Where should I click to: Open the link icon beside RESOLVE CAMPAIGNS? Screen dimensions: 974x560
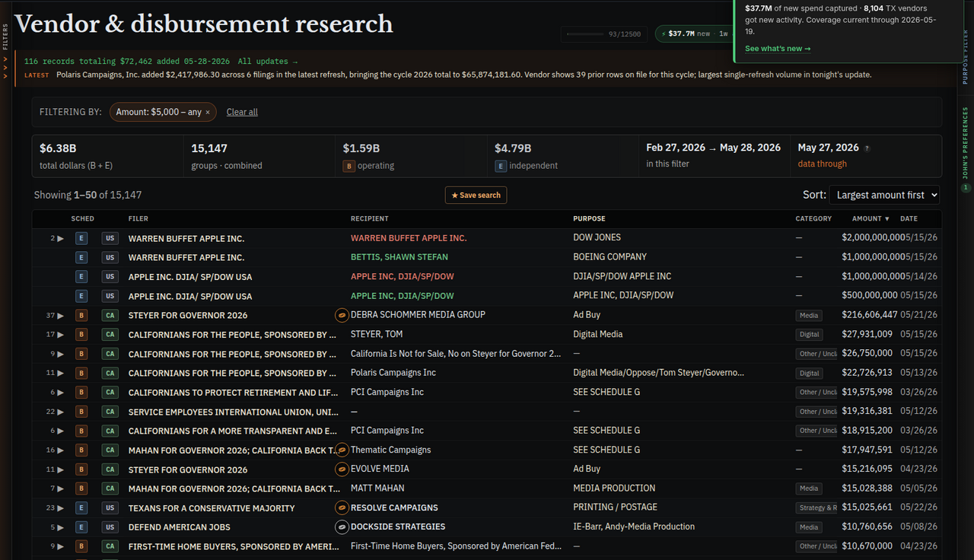pos(342,508)
